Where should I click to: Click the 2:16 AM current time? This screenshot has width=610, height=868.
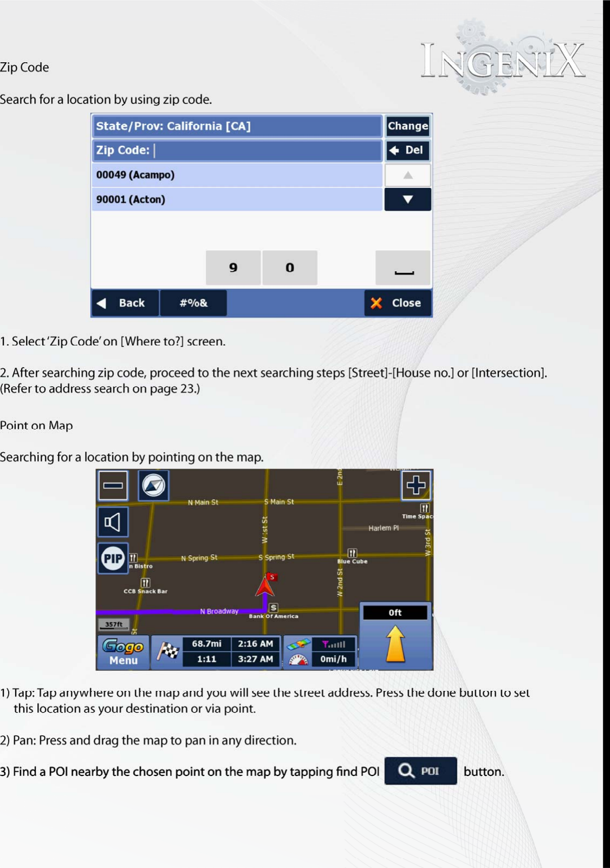(256, 644)
